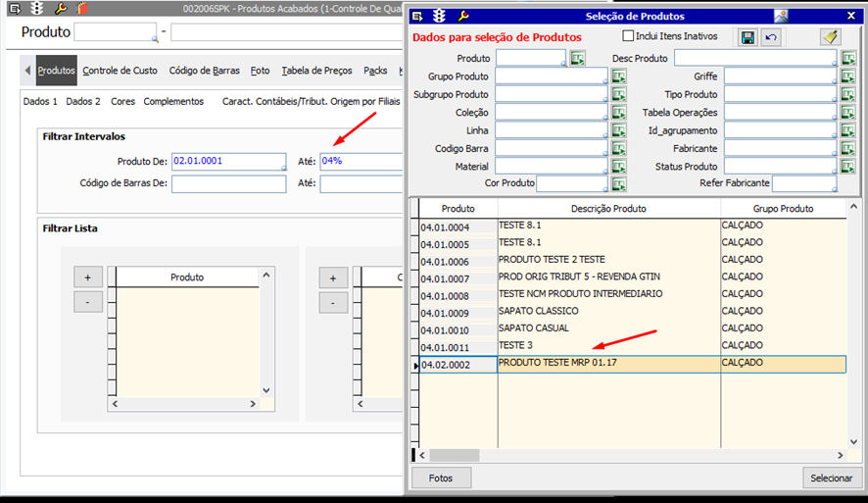Click the red book icon in Produtos Acabados title bar
This screenshot has height=503, width=868.
point(82,8)
